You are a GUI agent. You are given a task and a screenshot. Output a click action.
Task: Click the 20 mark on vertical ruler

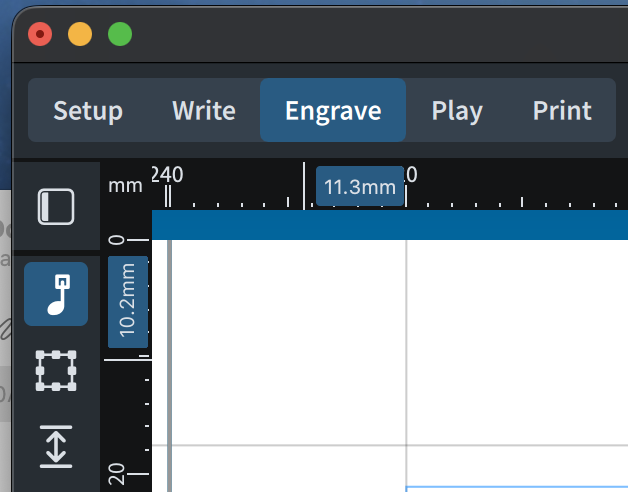pyautogui.click(x=117, y=473)
